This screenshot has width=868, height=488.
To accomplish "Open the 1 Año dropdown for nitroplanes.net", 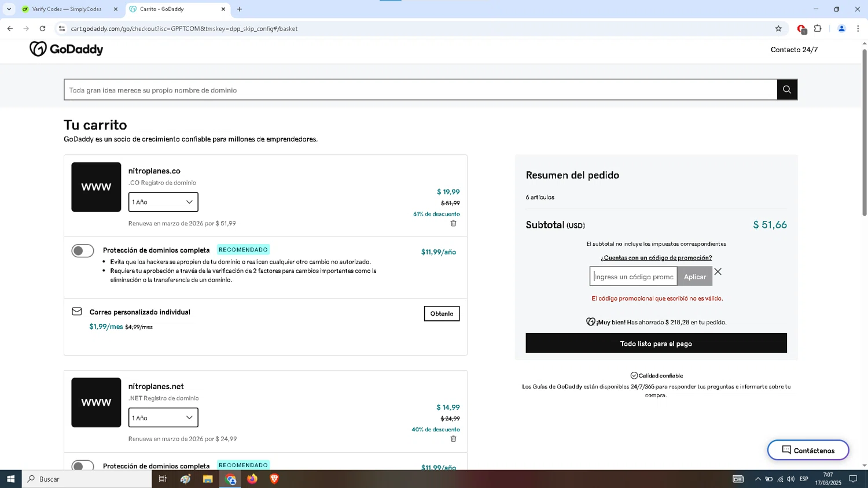I will [x=163, y=417].
